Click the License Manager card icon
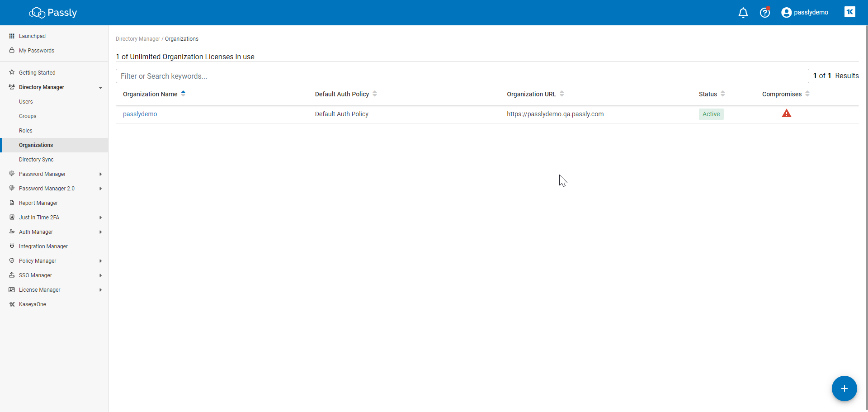 12,289
